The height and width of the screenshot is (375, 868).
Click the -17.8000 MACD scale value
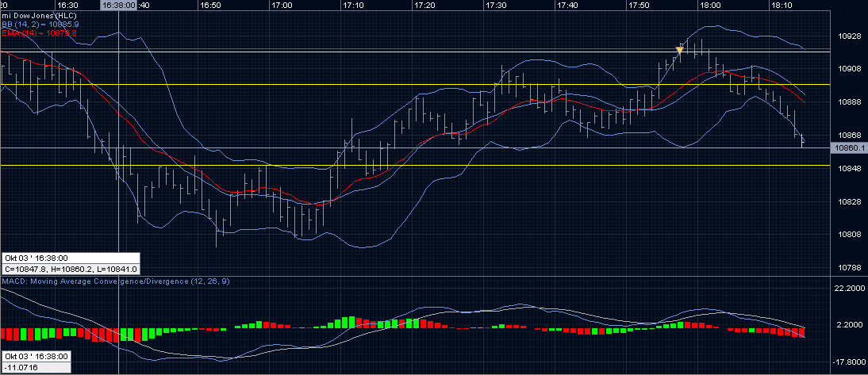(x=847, y=362)
